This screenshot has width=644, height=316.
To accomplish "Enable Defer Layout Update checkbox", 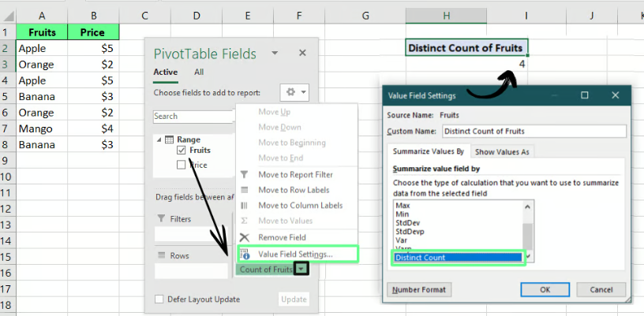I will [x=160, y=299].
